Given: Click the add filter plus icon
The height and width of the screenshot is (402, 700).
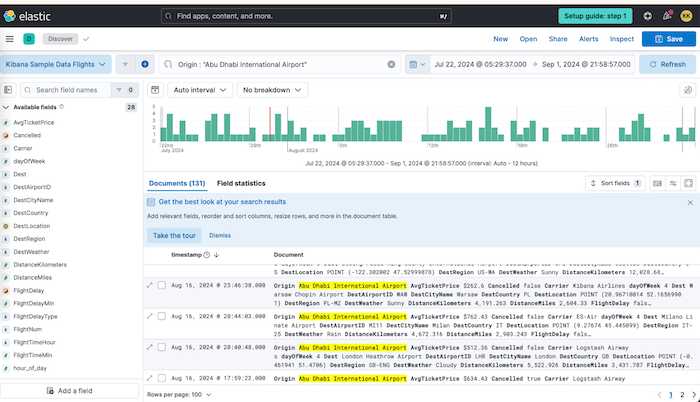Looking at the screenshot, I should point(145,64).
